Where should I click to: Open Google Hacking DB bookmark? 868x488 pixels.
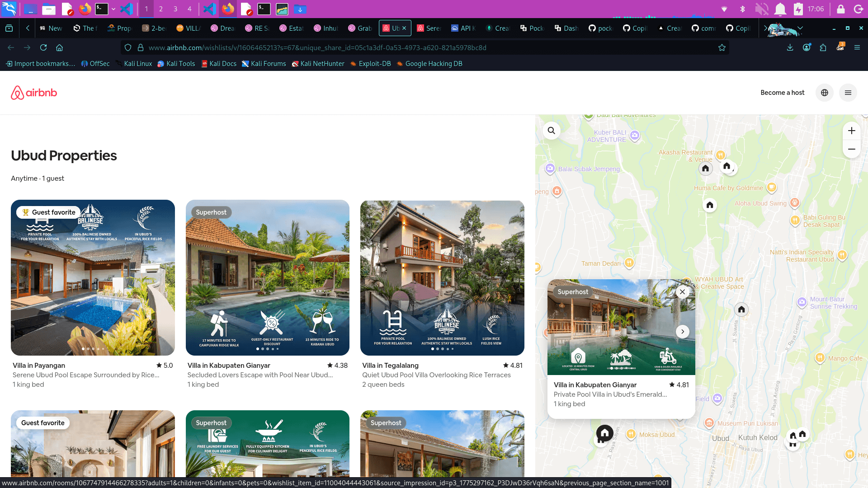point(429,64)
